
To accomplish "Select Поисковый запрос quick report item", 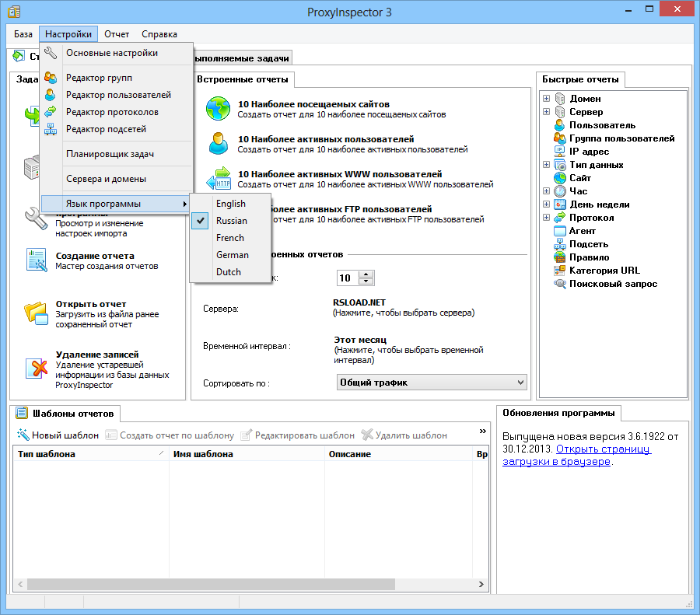I will click(x=613, y=284).
